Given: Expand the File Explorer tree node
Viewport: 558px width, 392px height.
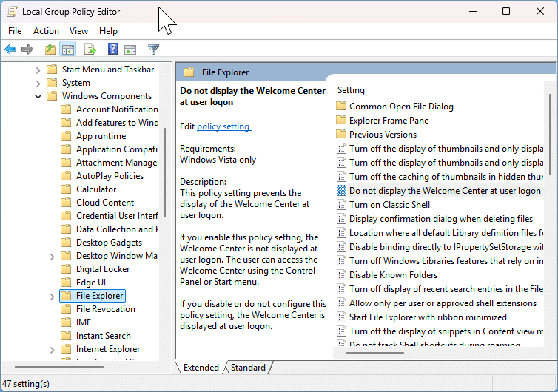Looking at the screenshot, I should pyautogui.click(x=52, y=296).
